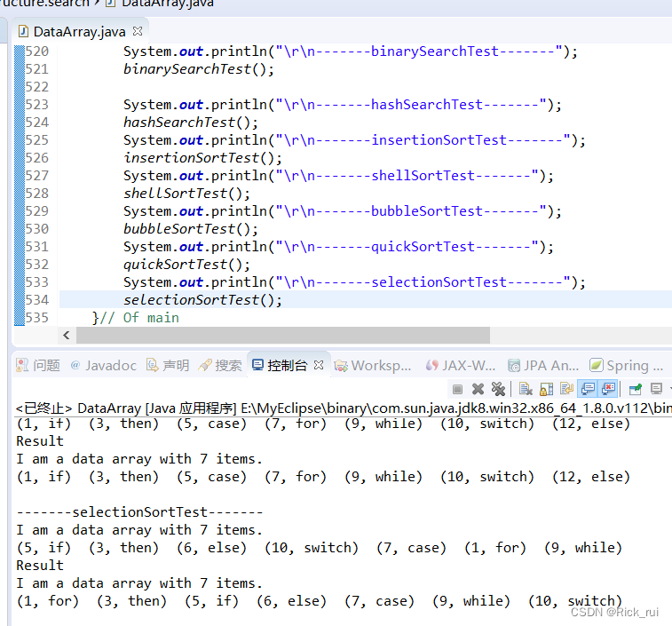Click the '-------selectionSortTest-------' console line

point(139,512)
